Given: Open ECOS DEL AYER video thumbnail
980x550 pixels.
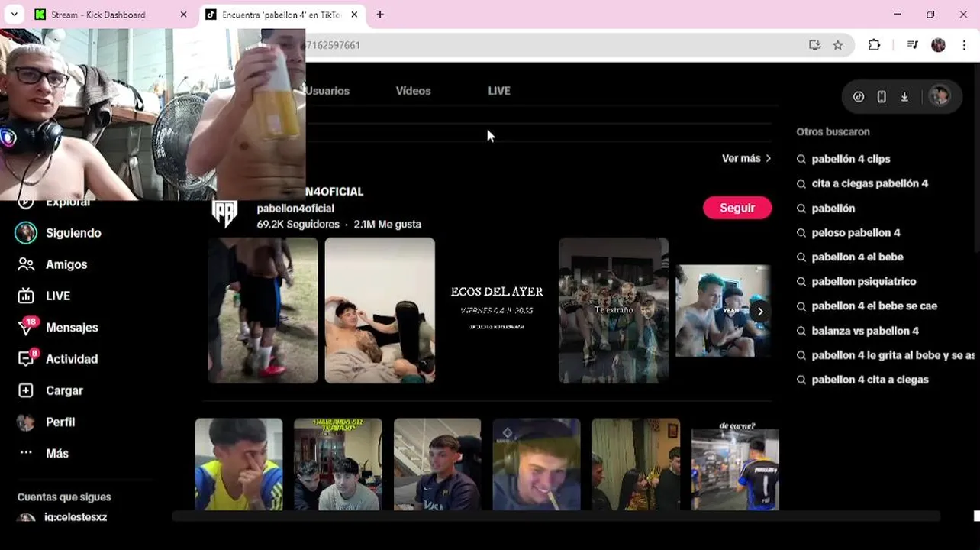Looking at the screenshot, I should click(497, 310).
